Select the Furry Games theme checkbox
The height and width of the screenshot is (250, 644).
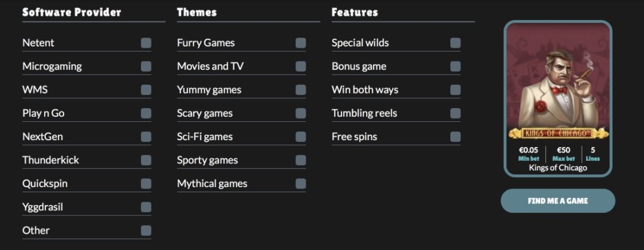[301, 43]
